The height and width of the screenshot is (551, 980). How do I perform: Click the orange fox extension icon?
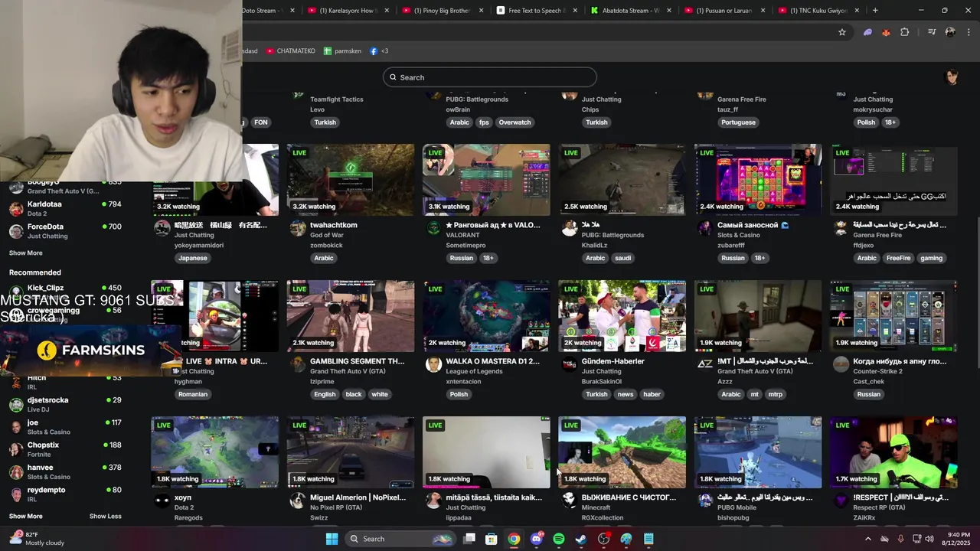[x=887, y=32]
